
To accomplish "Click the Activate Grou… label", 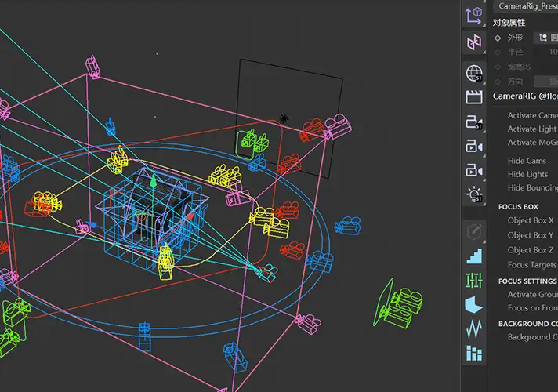I will tap(533, 295).
